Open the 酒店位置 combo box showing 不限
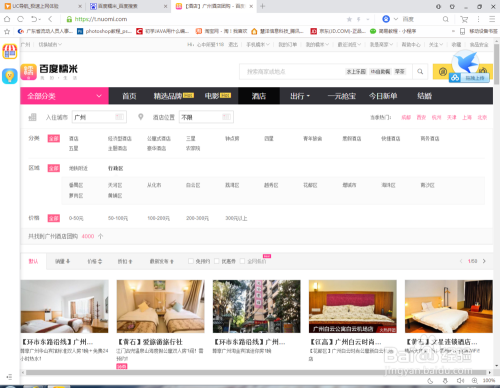 click(206, 117)
